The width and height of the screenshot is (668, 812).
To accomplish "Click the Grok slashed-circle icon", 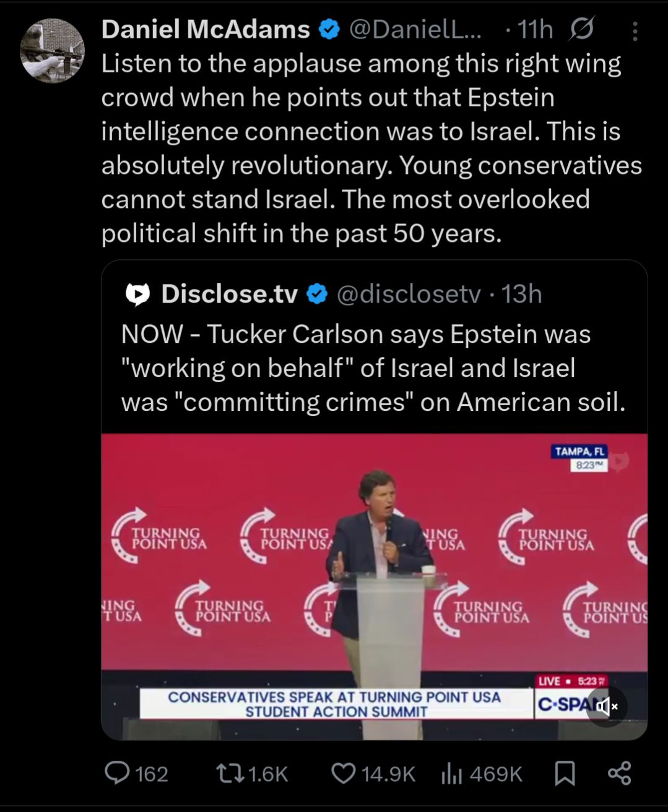I will tap(581, 29).
